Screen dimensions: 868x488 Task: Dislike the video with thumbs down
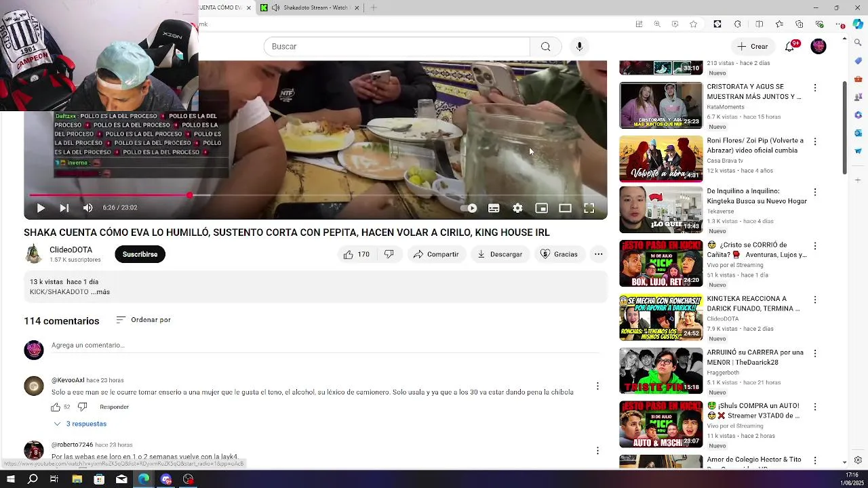pos(389,254)
